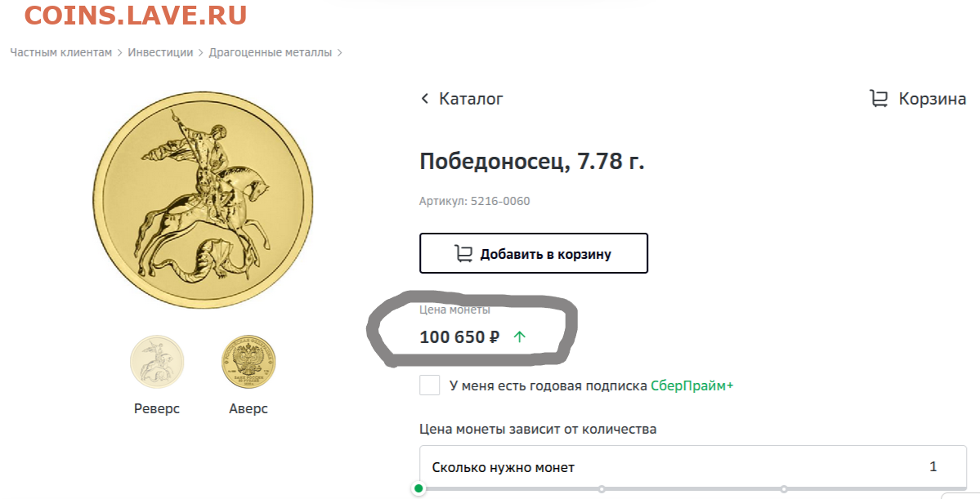Click the second stop on quantity slider
The image size is (980, 499).
602,488
